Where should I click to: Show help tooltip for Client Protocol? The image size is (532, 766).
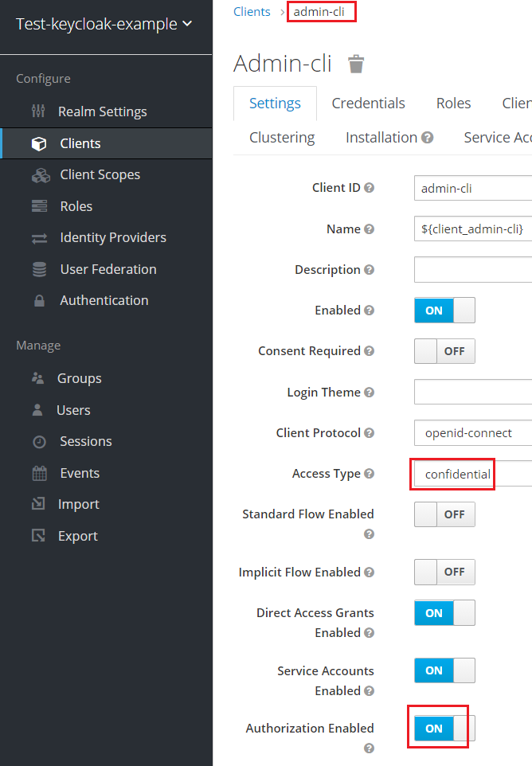pyautogui.click(x=370, y=433)
